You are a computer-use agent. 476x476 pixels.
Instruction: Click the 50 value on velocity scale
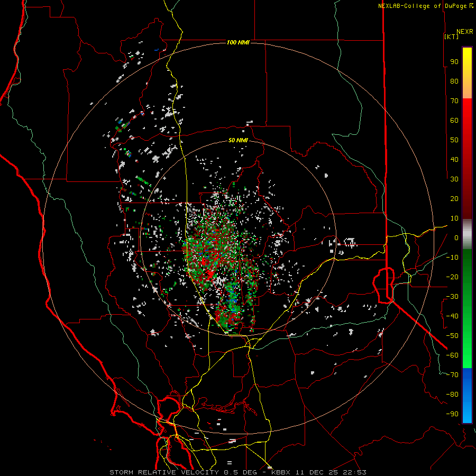[x=454, y=140]
